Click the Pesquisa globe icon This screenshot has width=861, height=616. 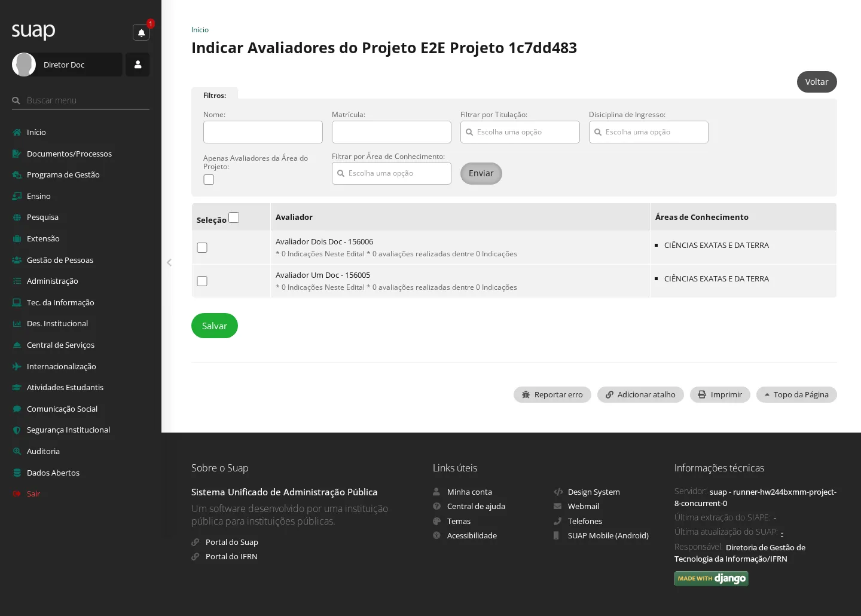pyautogui.click(x=17, y=217)
